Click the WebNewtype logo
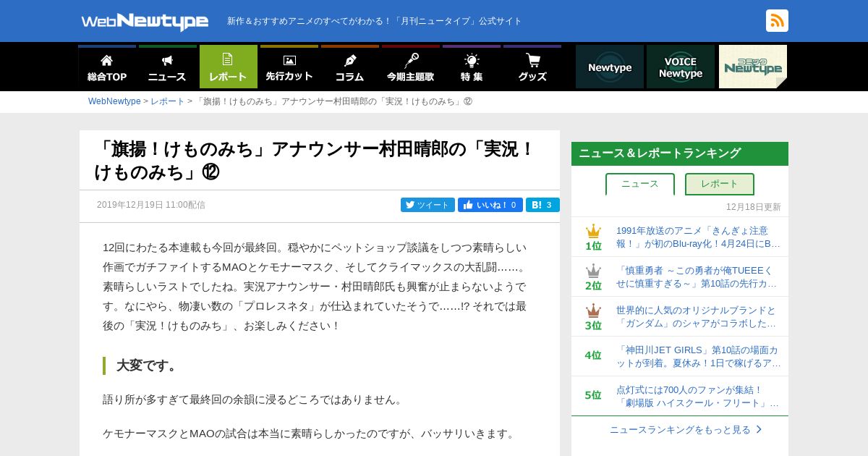Screen dimensions: 868x456 click(x=145, y=22)
